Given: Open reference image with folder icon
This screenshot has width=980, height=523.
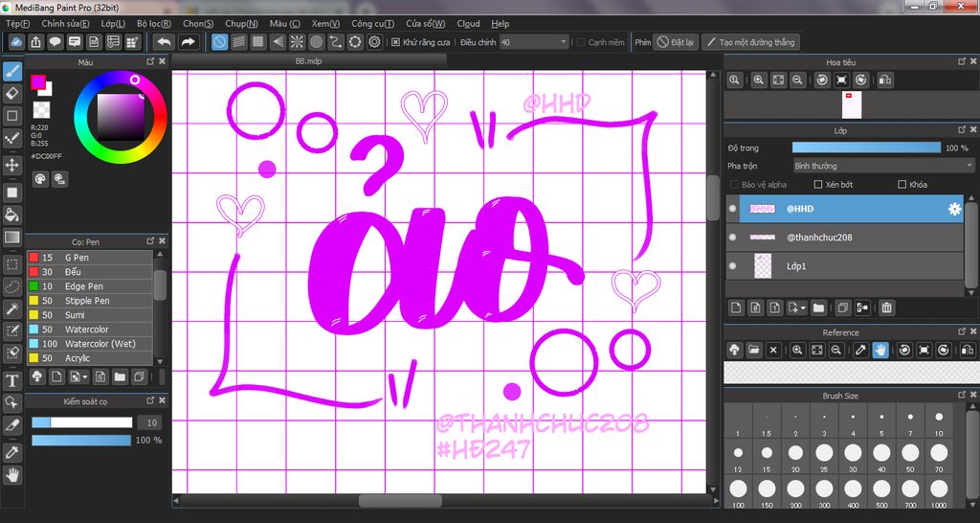Looking at the screenshot, I should pos(754,350).
